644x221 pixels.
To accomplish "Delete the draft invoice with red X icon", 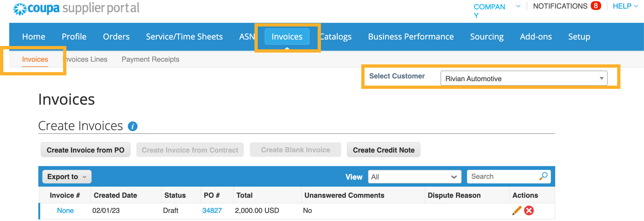I will (x=529, y=211).
